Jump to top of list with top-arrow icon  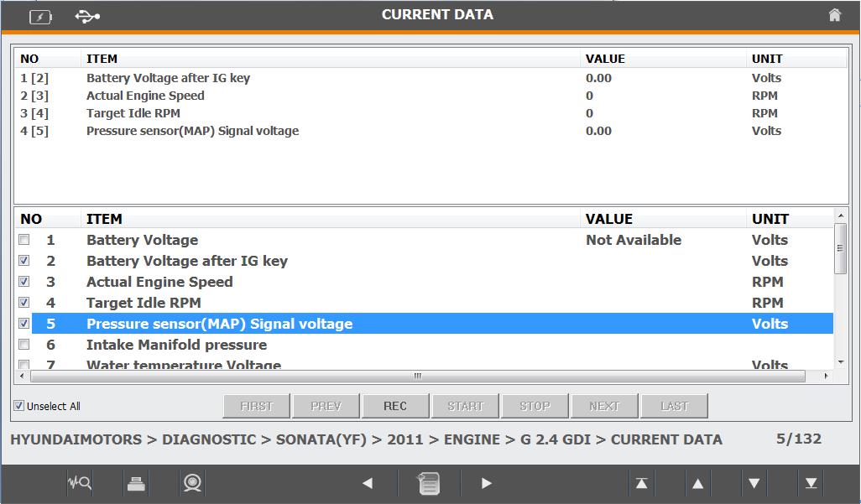641,483
